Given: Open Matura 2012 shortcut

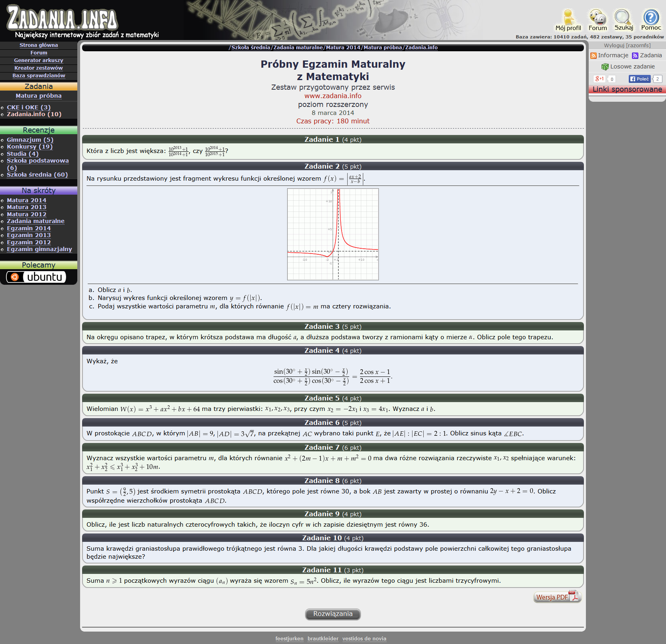Looking at the screenshot, I should coord(26,214).
